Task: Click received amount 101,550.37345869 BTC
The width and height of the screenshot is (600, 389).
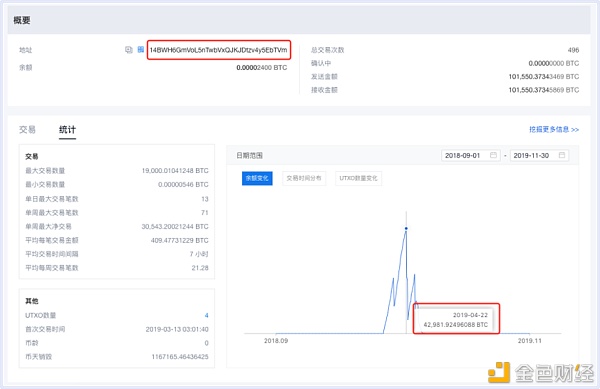Action: tap(544, 90)
